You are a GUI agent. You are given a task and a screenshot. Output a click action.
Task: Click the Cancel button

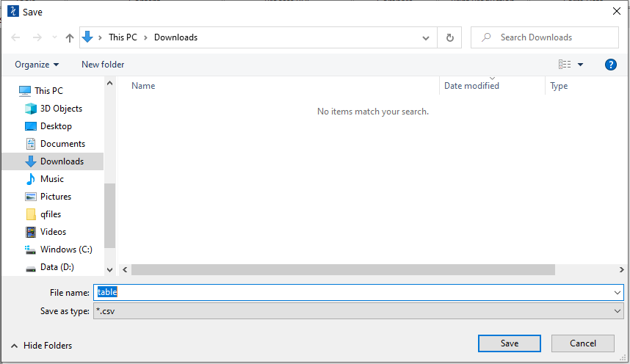(x=582, y=343)
